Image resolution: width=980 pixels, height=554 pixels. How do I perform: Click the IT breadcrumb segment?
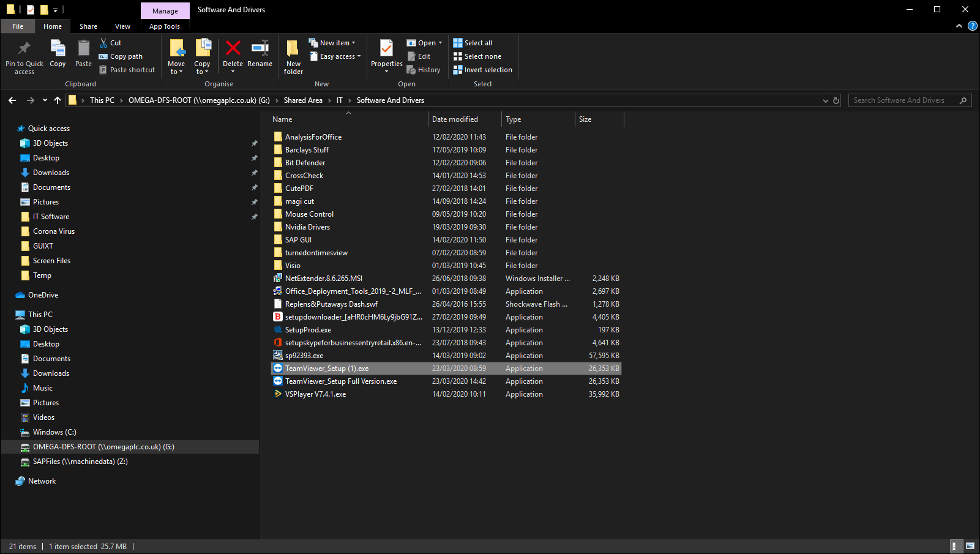[339, 100]
